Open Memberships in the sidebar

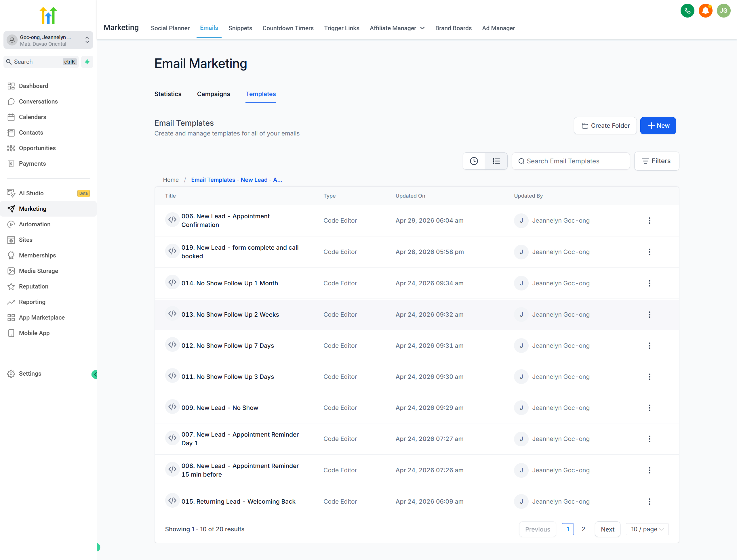click(48, 255)
